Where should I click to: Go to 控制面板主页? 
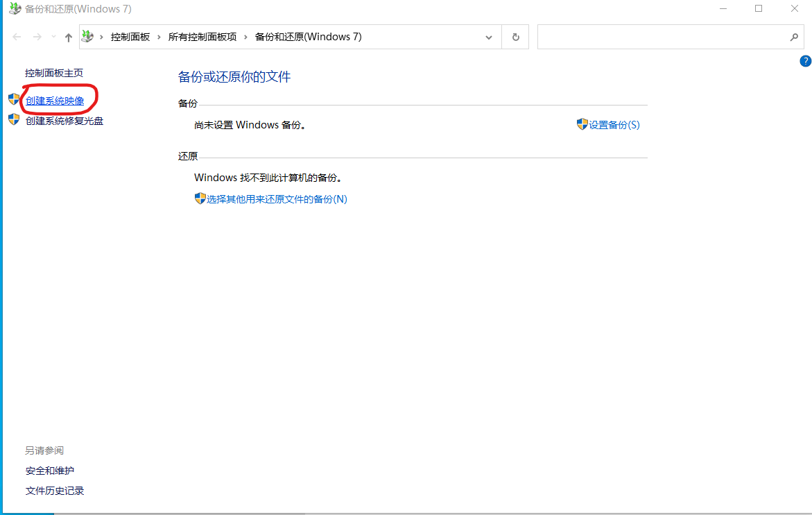[54, 73]
